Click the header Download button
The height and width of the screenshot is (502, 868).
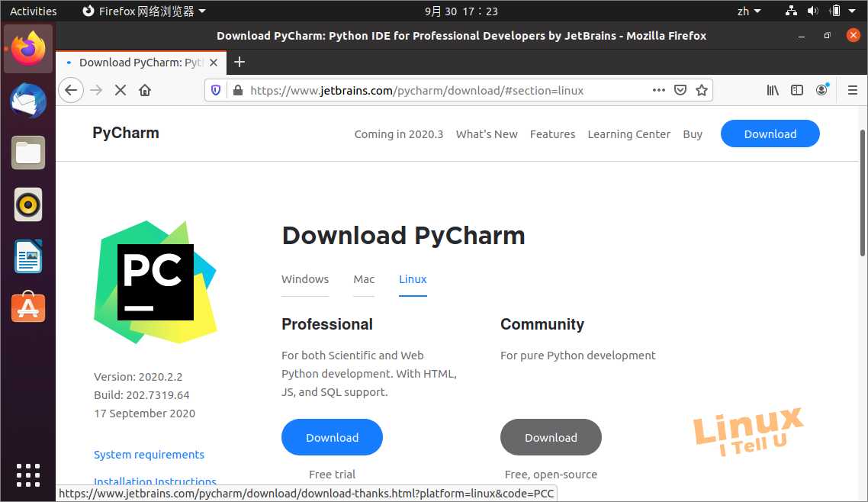(770, 134)
